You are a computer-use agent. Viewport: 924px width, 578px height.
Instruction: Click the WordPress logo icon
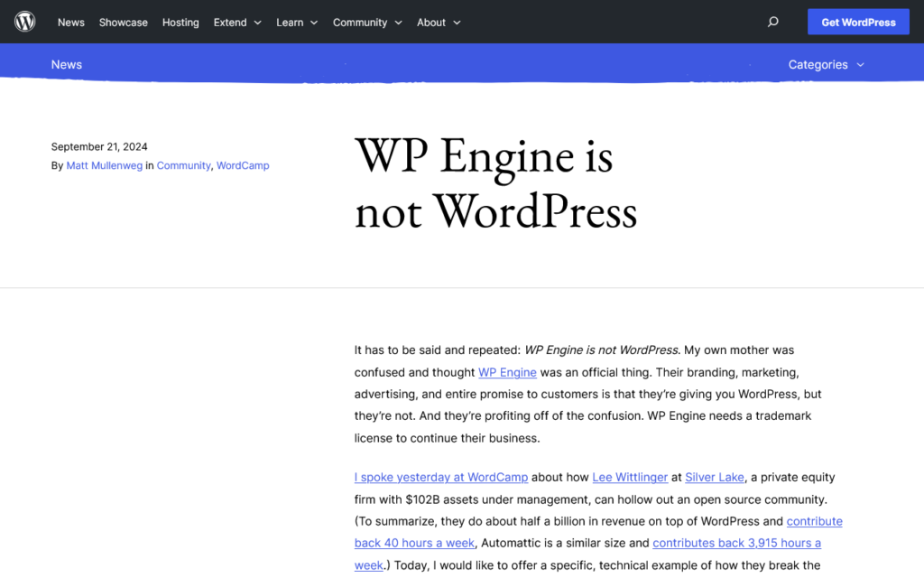pyautogui.click(x=24, y=22)
